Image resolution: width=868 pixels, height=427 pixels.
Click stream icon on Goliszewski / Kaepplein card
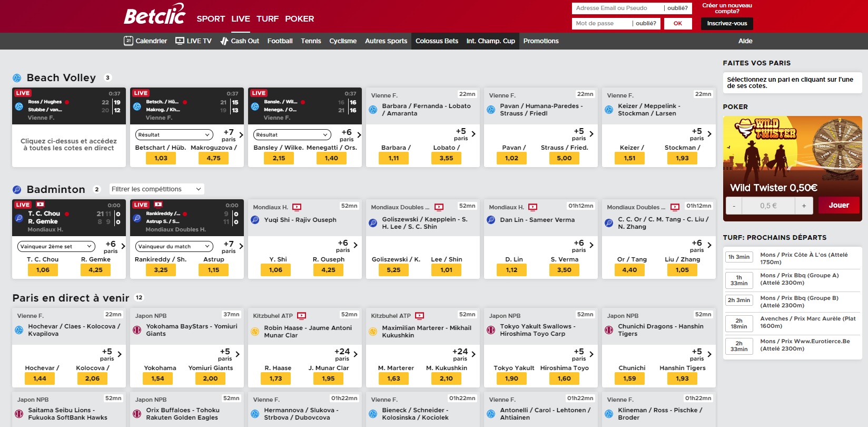[439, 207]
